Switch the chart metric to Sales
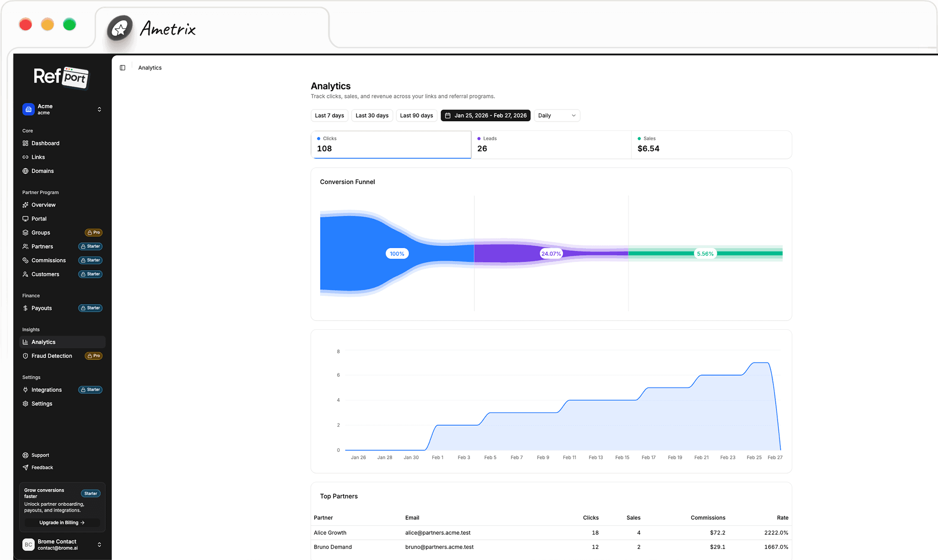Screen dimensions: 938x560 (711, 144)
